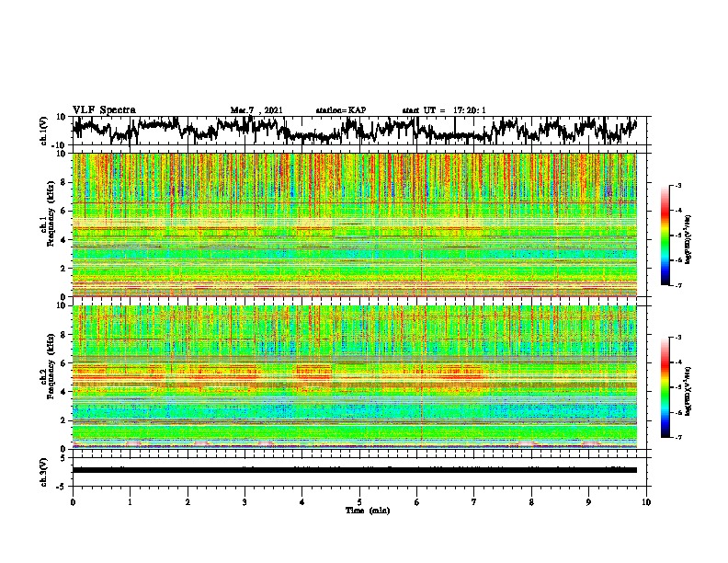Click the "ch.3(V)" axis label
The height and width of the screenshot is (563, 728).
[x=44, y=472]
